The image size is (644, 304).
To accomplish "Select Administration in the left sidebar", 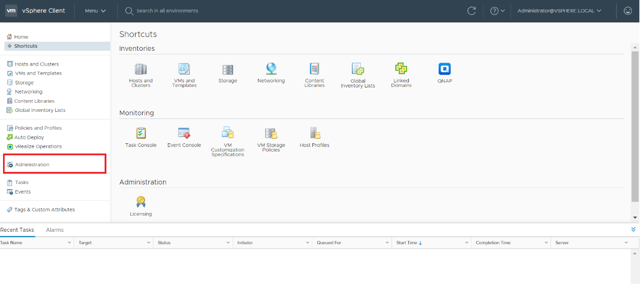I will point(32,165).
